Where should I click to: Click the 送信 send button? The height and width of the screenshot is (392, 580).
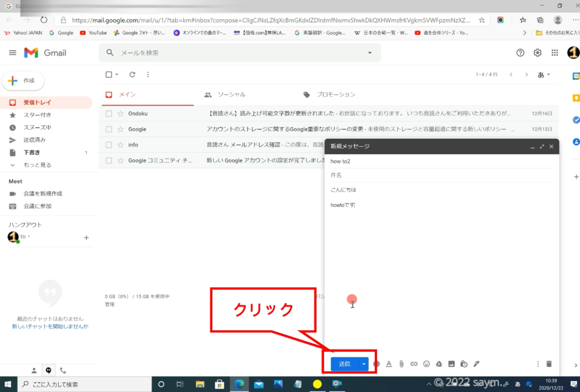344,364
